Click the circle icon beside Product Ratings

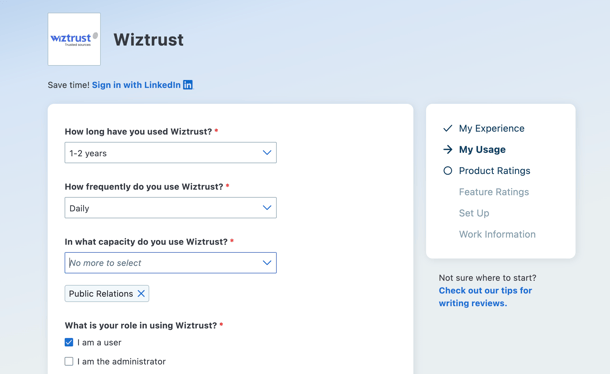coord(448,171)
